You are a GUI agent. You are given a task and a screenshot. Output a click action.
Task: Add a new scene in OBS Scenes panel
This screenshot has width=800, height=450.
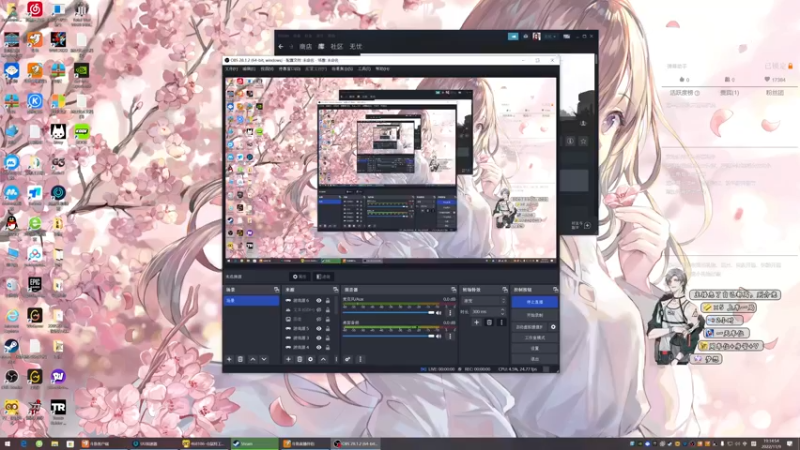(x=229, y=359)
